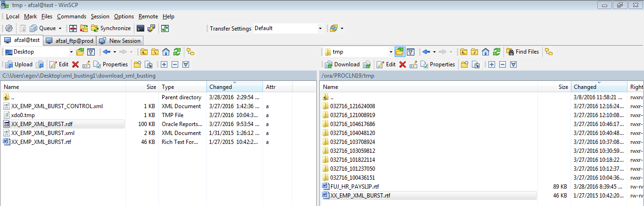Open the Preferences gear icon
The image size is (644, 206).
9,28
